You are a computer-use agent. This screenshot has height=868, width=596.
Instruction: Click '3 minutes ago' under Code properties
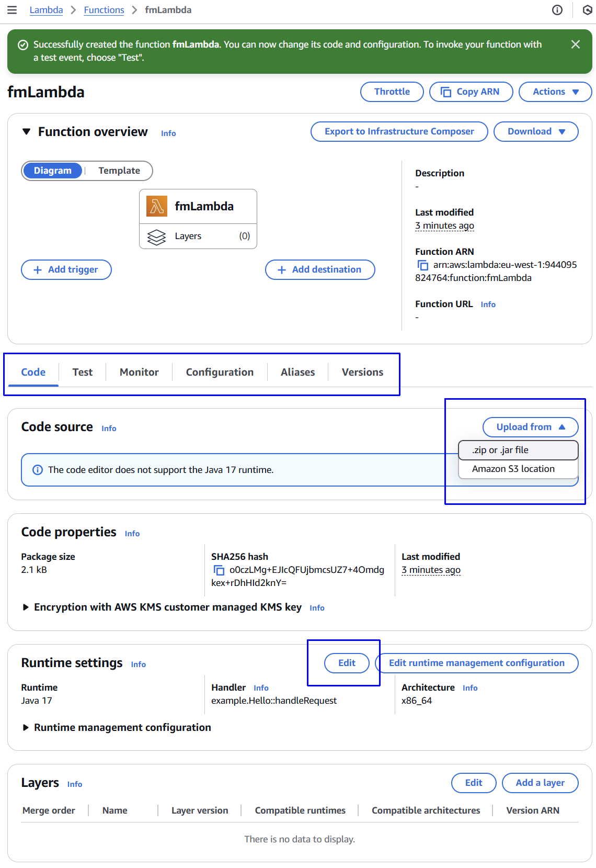[431, 570]
